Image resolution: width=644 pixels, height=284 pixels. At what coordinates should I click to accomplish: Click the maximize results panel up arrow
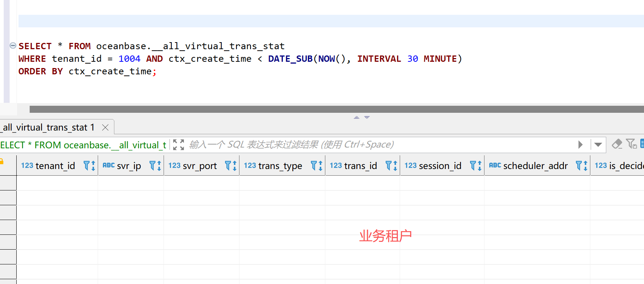(356, 118)
